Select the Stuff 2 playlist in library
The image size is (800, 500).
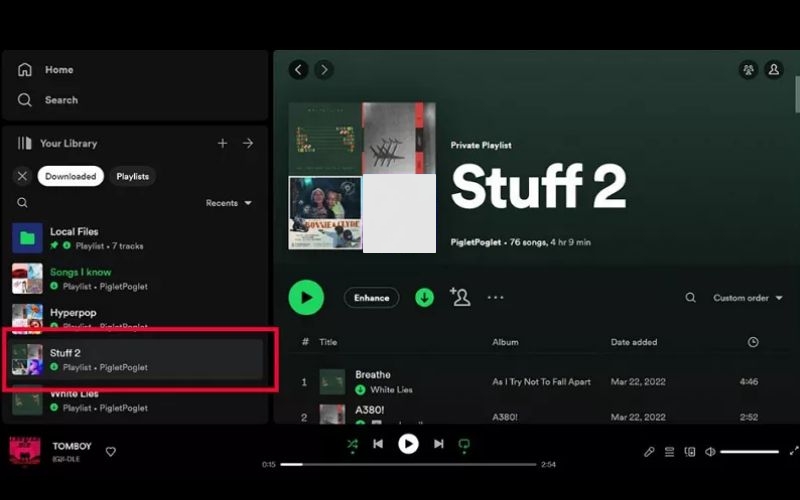[x=135, y=359]
